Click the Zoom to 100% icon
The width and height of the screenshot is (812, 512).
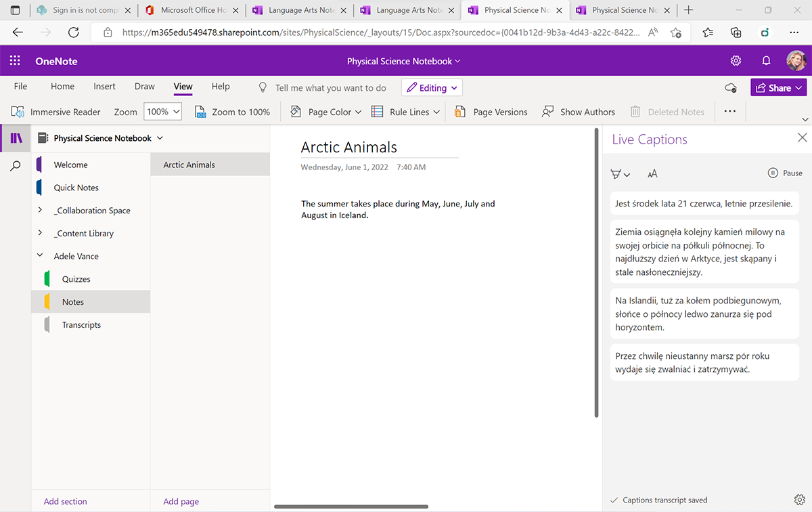point(200,112)
